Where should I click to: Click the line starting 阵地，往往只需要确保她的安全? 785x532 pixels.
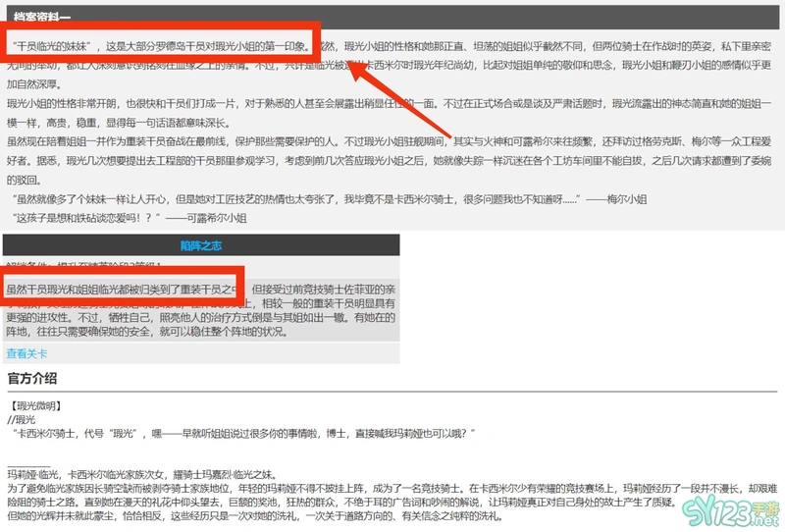tap(147, 332)
